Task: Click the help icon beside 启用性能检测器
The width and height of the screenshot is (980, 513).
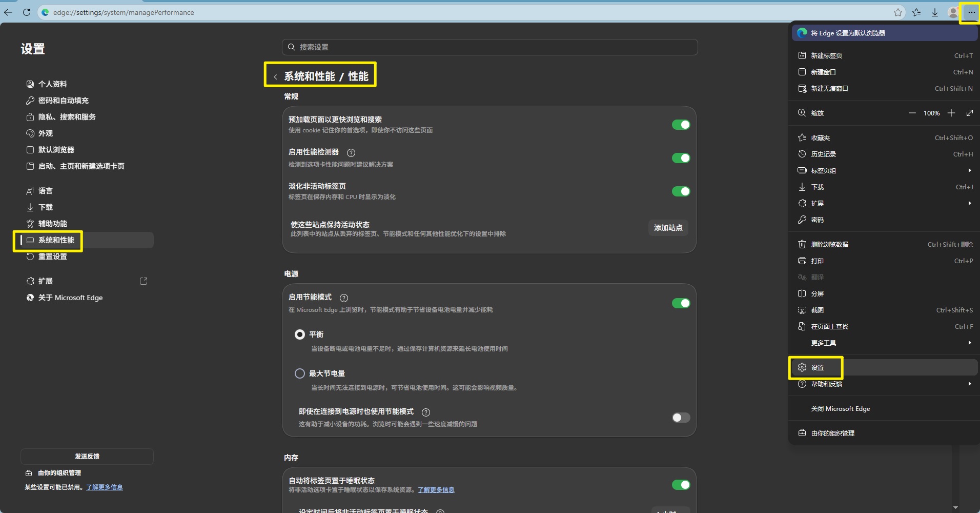Action: coord(351,153)
